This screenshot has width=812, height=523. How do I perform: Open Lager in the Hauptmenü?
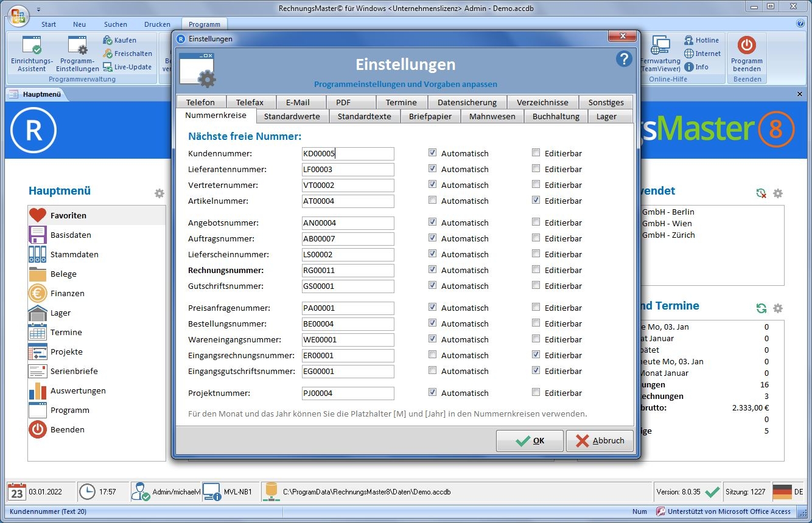(97, 313)
